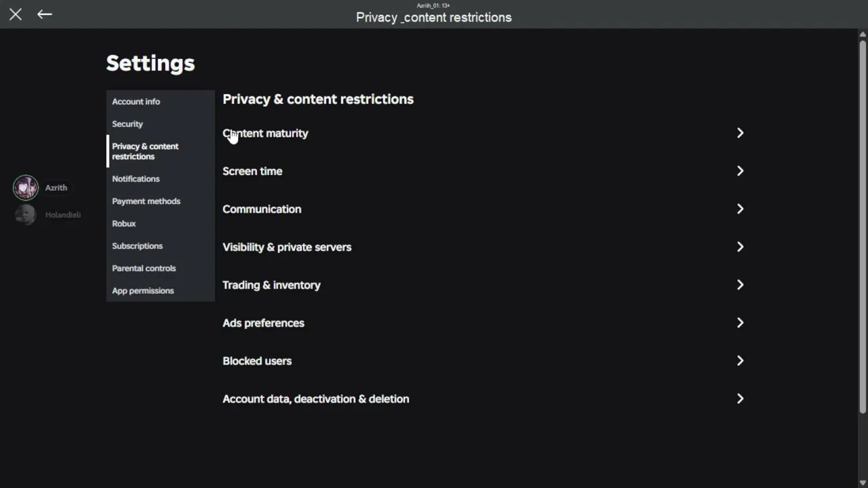The image size is (868, 488).
Task: Go to Notifications settings tab
Action: click(x=136, y=179)
